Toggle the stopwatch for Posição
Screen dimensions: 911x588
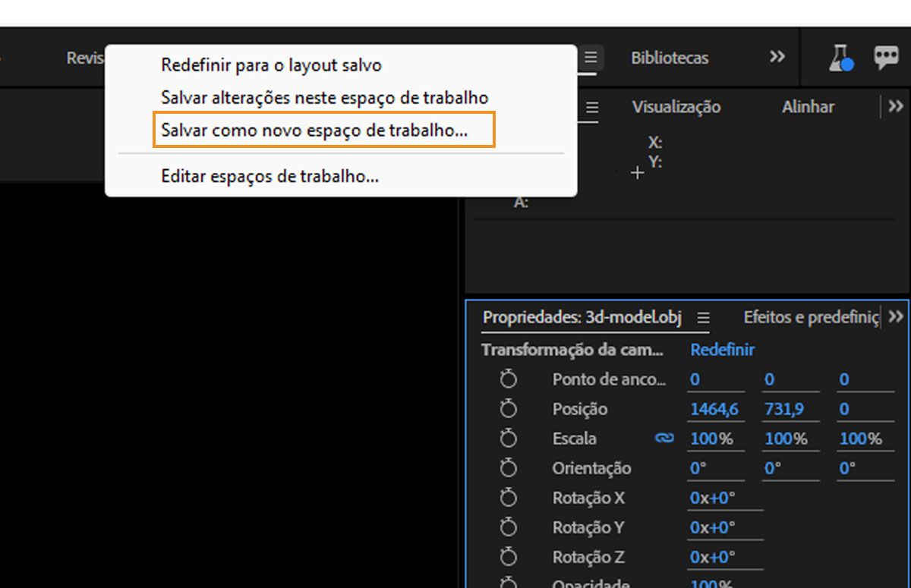509,408
